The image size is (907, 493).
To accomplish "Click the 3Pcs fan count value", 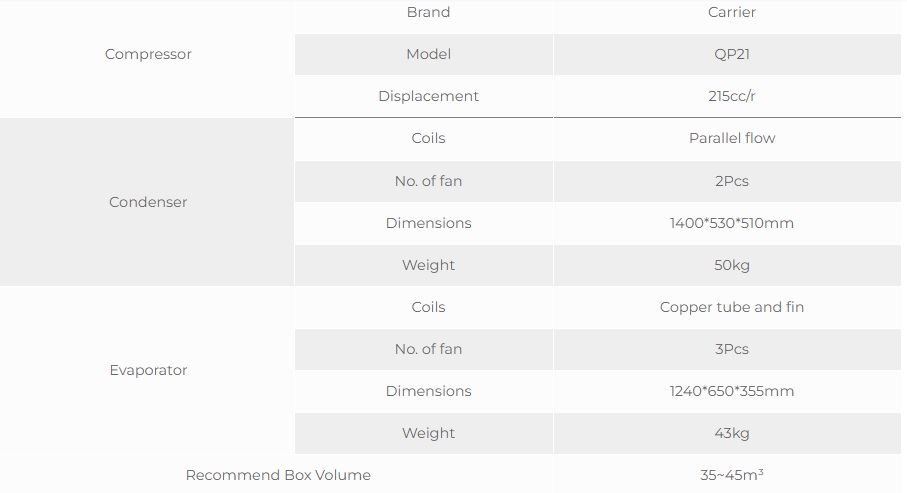I will (x=731, y=349).
